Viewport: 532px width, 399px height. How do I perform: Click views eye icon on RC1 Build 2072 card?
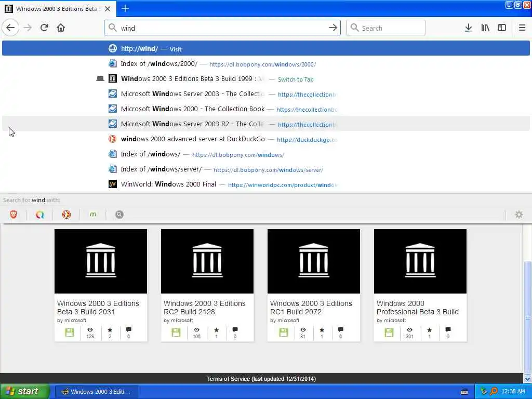point(303,330)
